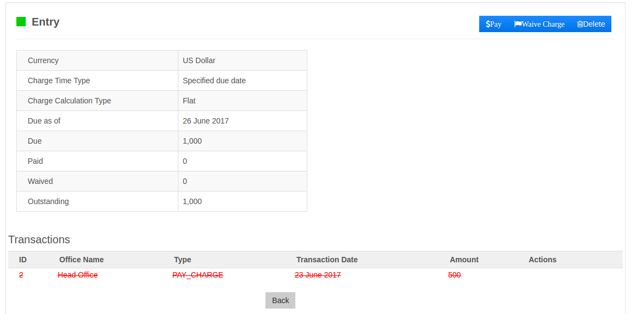Click the struck-through amount 500

(454, 275)
